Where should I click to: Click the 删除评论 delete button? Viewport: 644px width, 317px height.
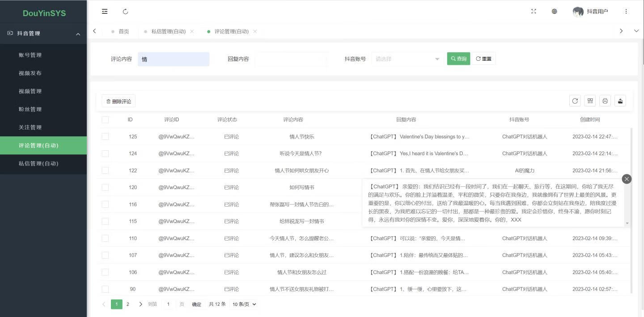[x=118, y=101]
